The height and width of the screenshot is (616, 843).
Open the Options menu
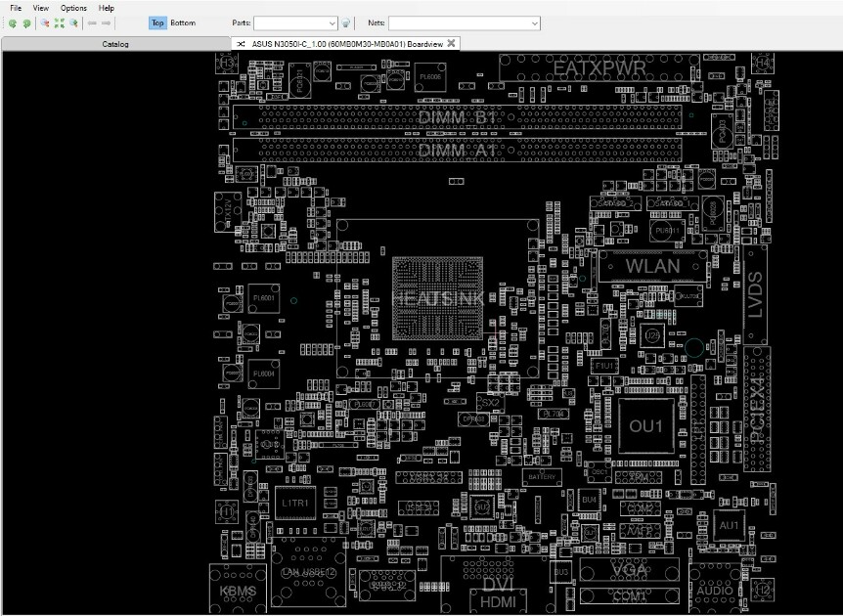[x=73, y=8]
